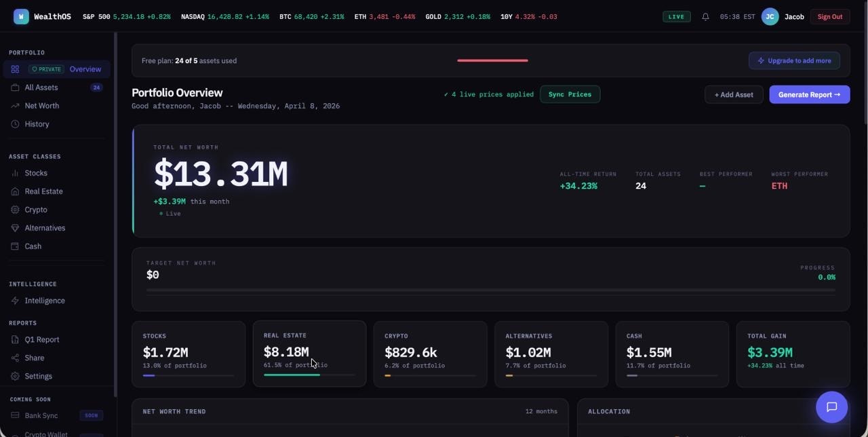Image resolution: width=868 pixels, height=437 pixels.
Task: Open the Cash $1.55M card
Action: point(672,354)
